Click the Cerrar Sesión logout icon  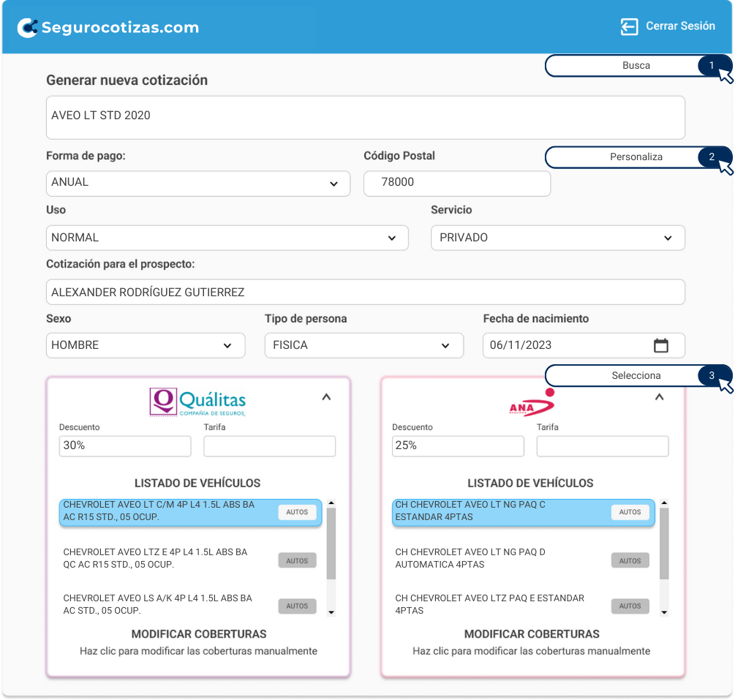pos(629,26)
